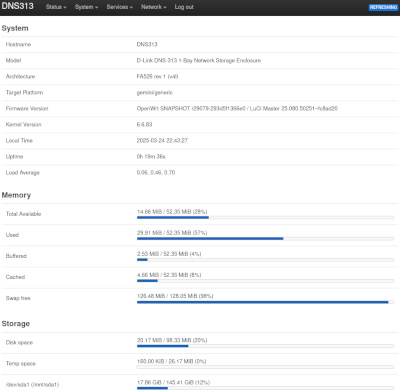Select the Hostname value DNS313
This screenshot has height=392, width=400.
[x=147, y=44]
